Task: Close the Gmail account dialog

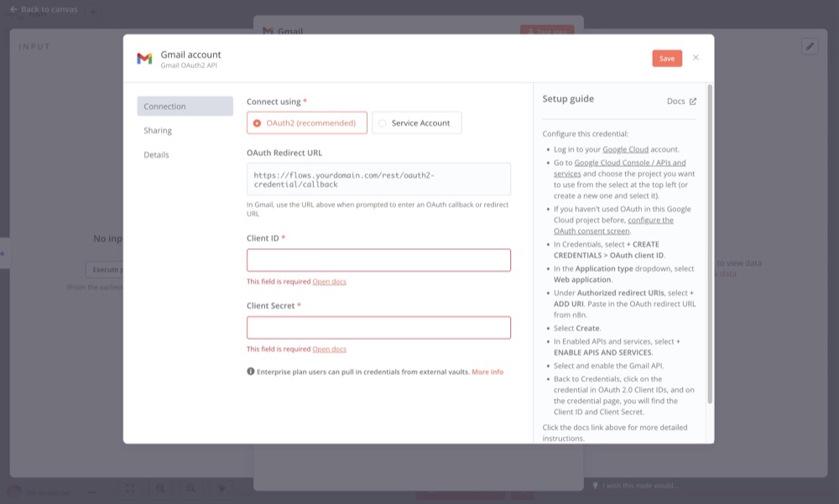Action: click(x=696, y=57)
